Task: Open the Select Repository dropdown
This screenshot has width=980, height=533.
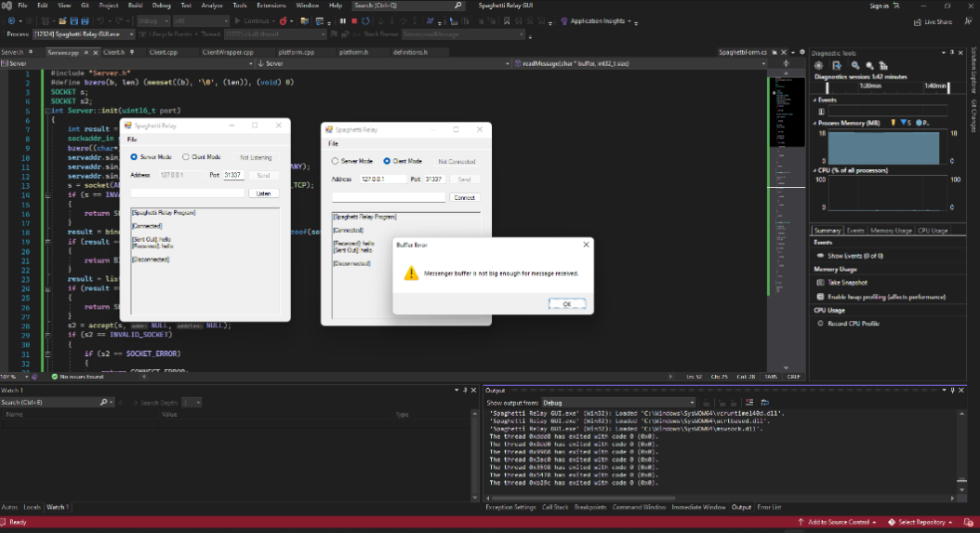Action: click(x=920, y=522)
